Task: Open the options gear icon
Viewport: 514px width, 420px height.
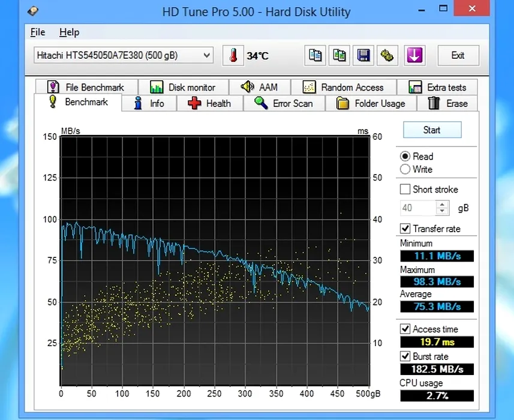Action: [x=388, y=56]
